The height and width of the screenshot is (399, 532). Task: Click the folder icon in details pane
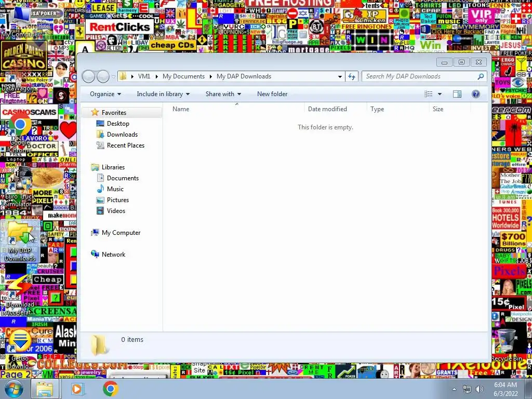[99, 345]
